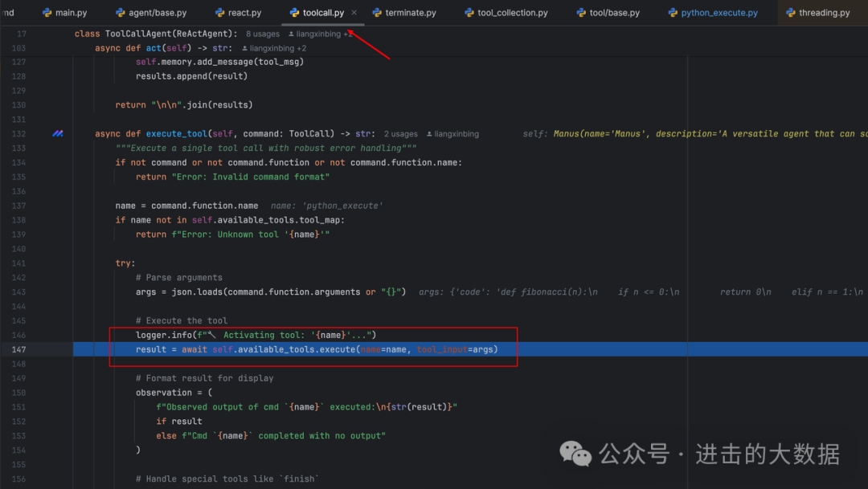Click Python file icon on toolcall.py tab
Image resolution: width=868 pixels, height=489 pixels.
click(x=294, y=12)
